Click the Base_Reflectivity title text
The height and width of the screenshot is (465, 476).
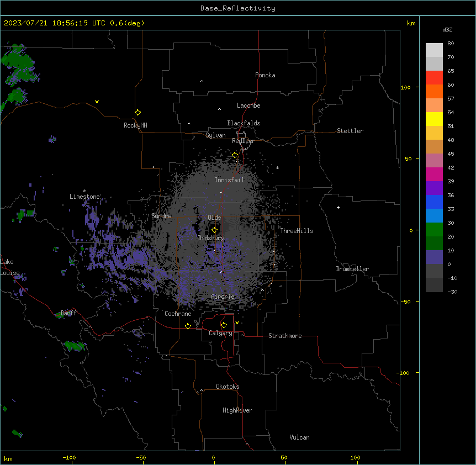click(x=238, y=8)
